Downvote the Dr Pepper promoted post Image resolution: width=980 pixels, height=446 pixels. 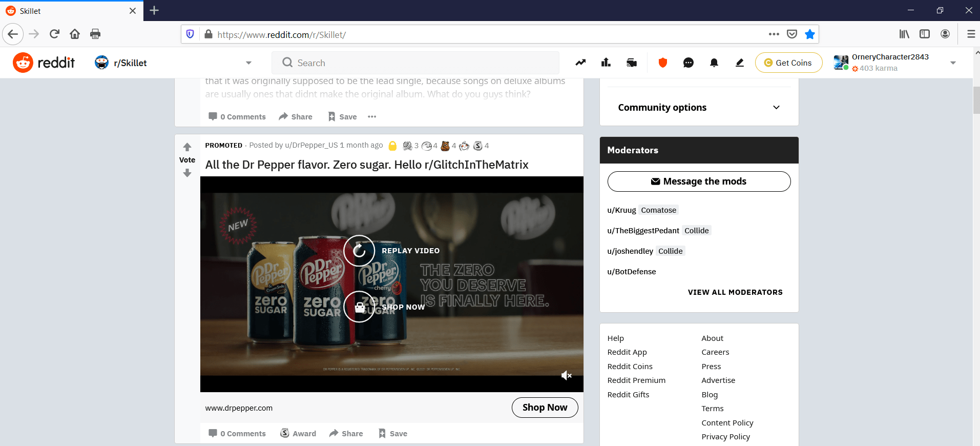(187, 173)
